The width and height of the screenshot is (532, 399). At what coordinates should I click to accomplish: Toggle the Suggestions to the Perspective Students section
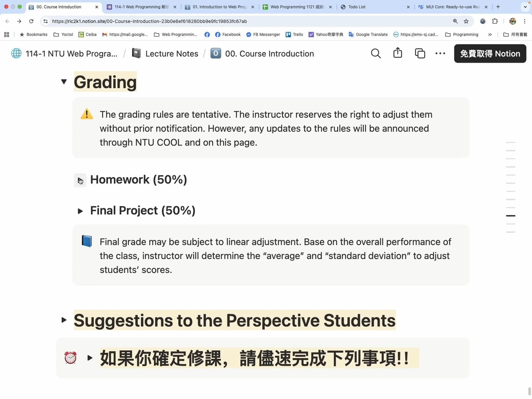click(x=64, y=320)
